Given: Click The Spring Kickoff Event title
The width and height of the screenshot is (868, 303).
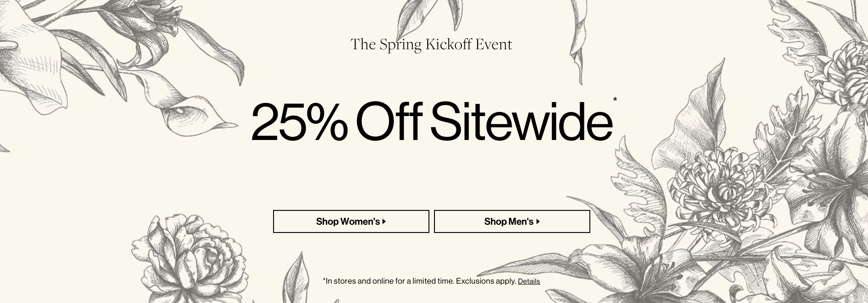Looking at the screenshot, I should pos(431,44).
